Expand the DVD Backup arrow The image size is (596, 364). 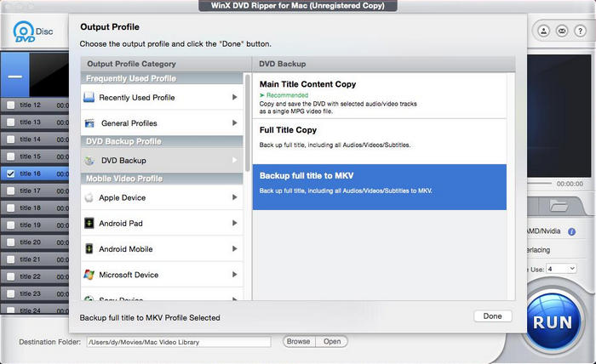click(234, 160)
